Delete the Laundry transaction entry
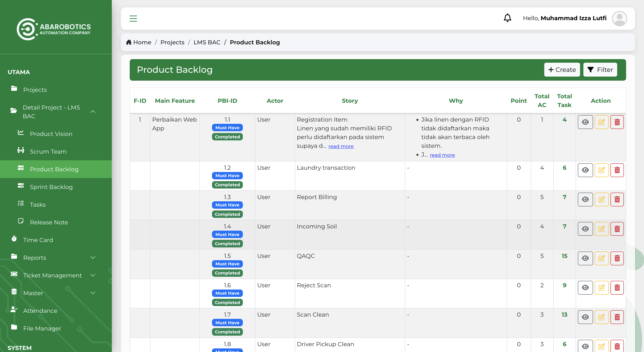This screenshot has height=352, width=644. pos(617,170)
